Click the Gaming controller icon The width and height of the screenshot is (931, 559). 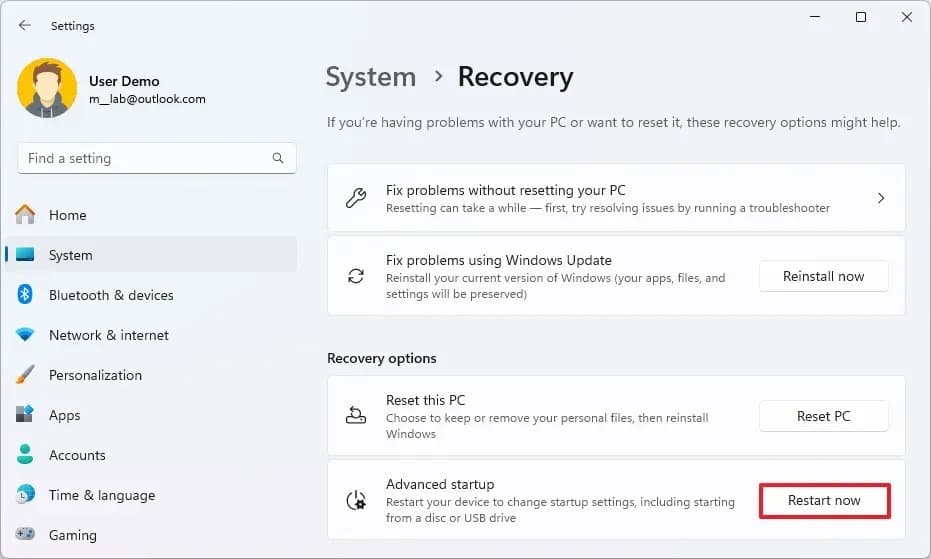[x=25, y=533]
